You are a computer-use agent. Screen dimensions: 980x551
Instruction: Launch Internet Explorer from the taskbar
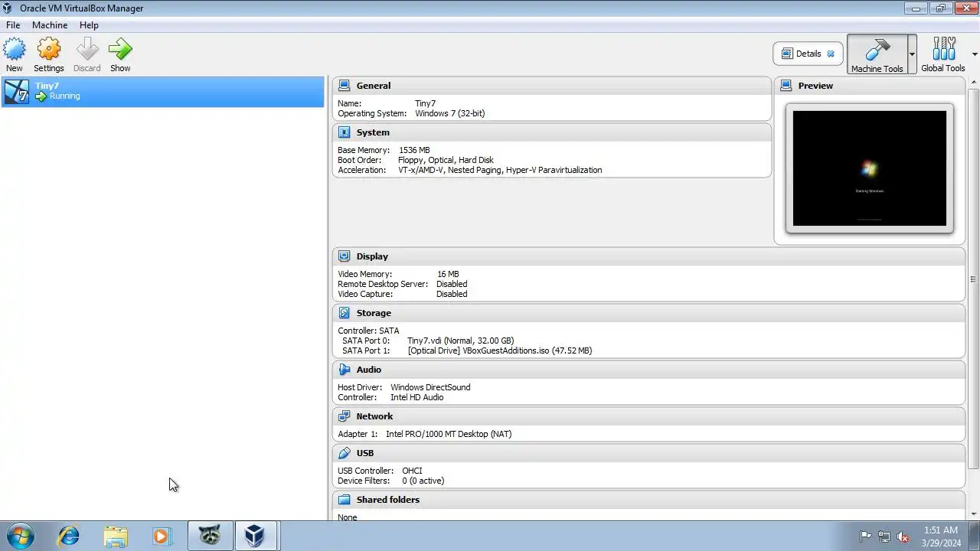point(69,536)
